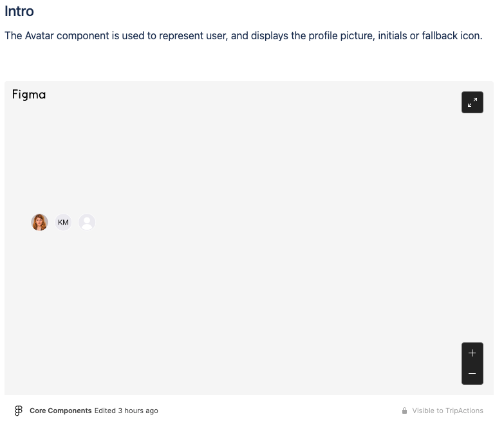Click the Visible to TripActions label
The image size is (504, 426).
[x=448, y=411]
